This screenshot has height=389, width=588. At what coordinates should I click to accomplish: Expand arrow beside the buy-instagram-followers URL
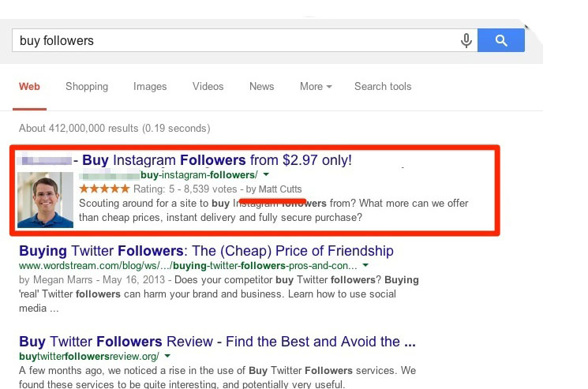click(x=266, y=175)
